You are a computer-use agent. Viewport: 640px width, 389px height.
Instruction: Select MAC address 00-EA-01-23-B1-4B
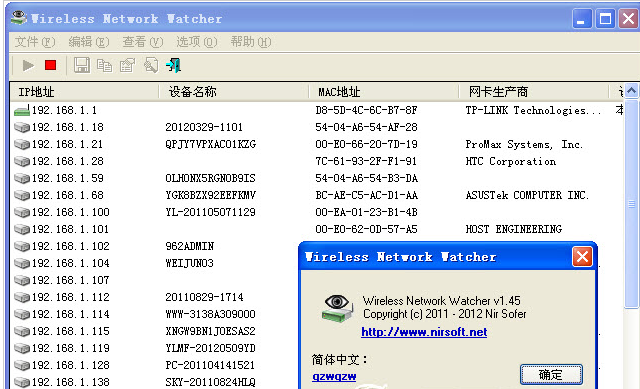tap(366, 212)
